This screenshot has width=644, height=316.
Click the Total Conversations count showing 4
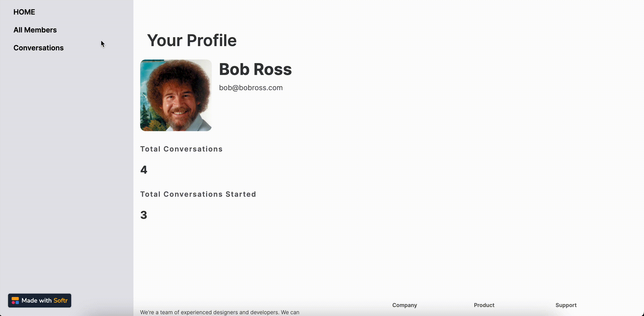(144, 170)
